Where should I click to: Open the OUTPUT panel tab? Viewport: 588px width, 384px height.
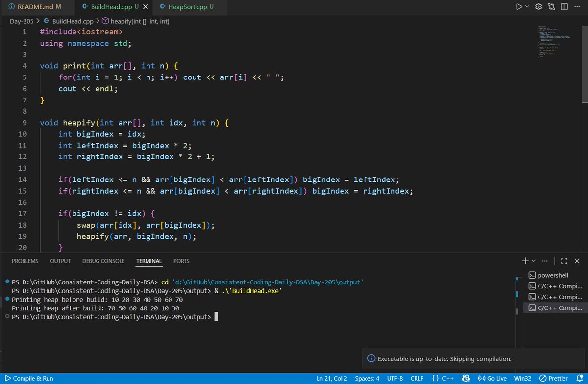[60, 261]
